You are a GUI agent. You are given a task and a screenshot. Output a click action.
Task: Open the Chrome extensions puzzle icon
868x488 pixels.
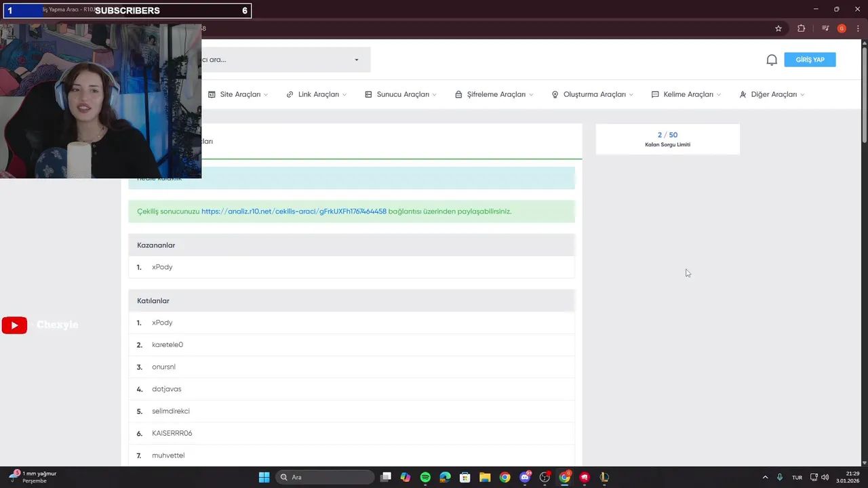click(802, 28)
